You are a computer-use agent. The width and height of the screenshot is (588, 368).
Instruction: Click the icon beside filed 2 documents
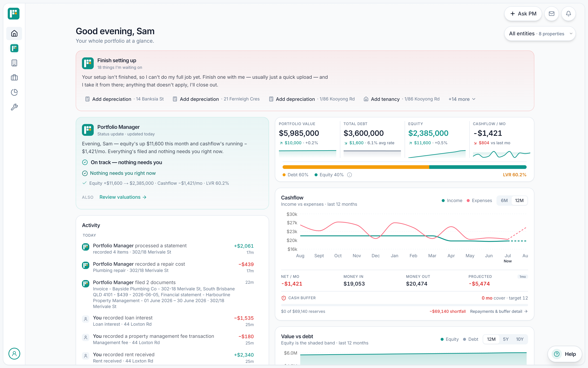click(x=85, y=284)
